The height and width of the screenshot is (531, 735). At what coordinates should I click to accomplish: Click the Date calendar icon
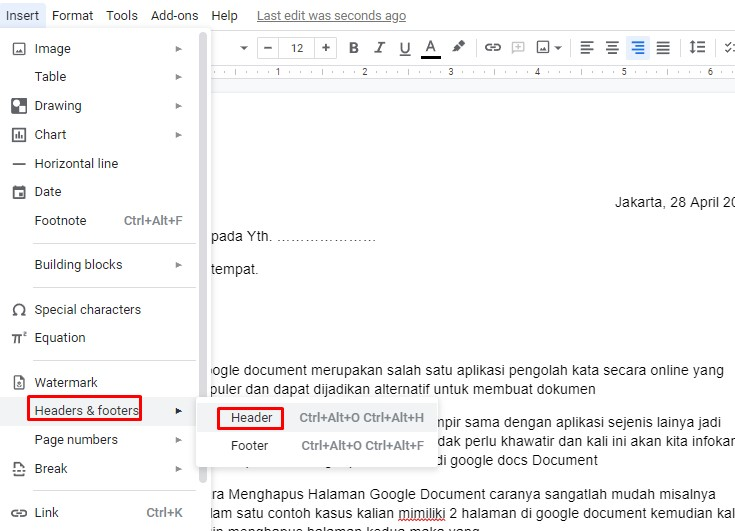pos(19,192)
